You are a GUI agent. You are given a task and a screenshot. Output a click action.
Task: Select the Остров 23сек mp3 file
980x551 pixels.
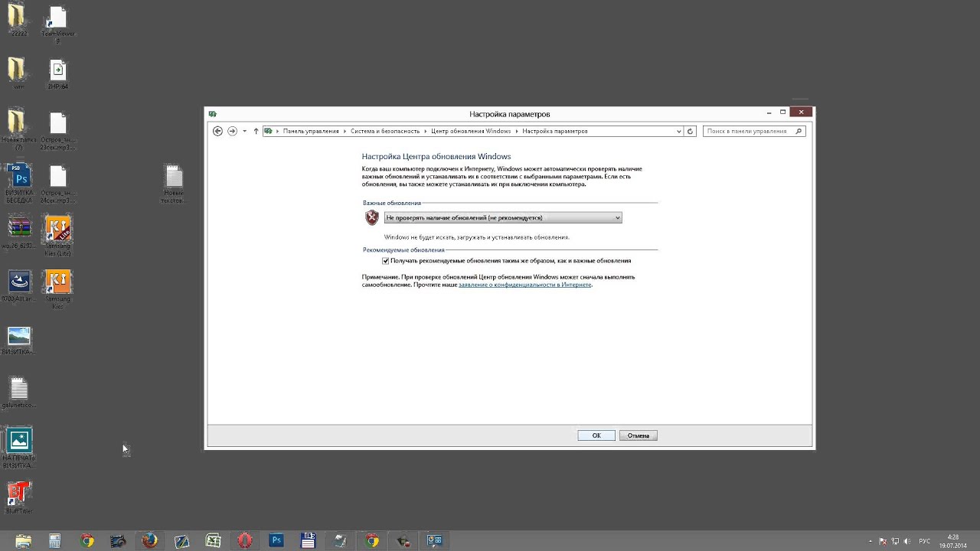coord(57,130)
